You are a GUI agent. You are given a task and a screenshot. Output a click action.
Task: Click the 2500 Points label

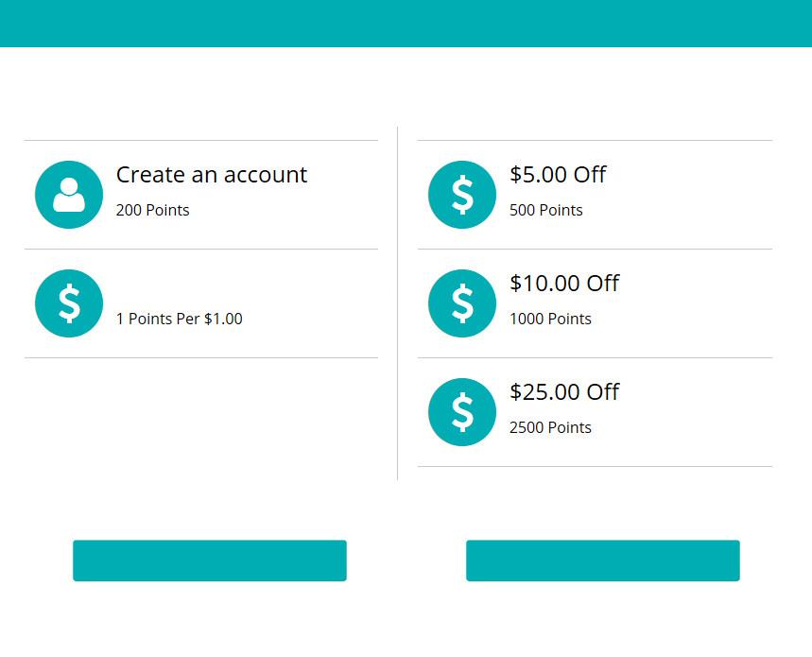[550, 427]
